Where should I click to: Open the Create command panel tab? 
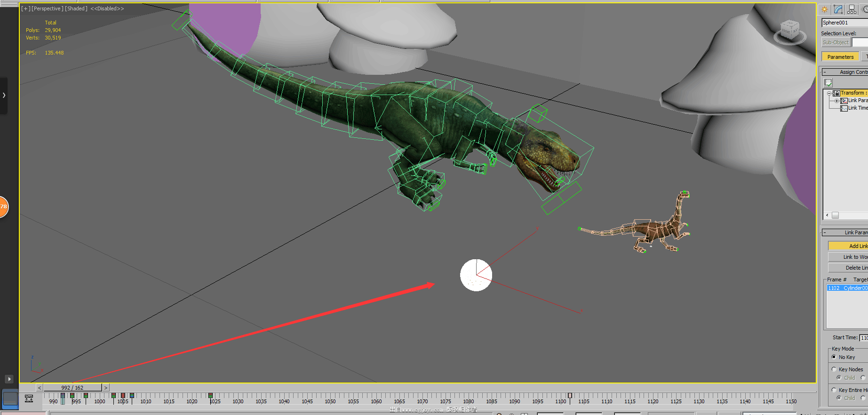tap(825, 9)
